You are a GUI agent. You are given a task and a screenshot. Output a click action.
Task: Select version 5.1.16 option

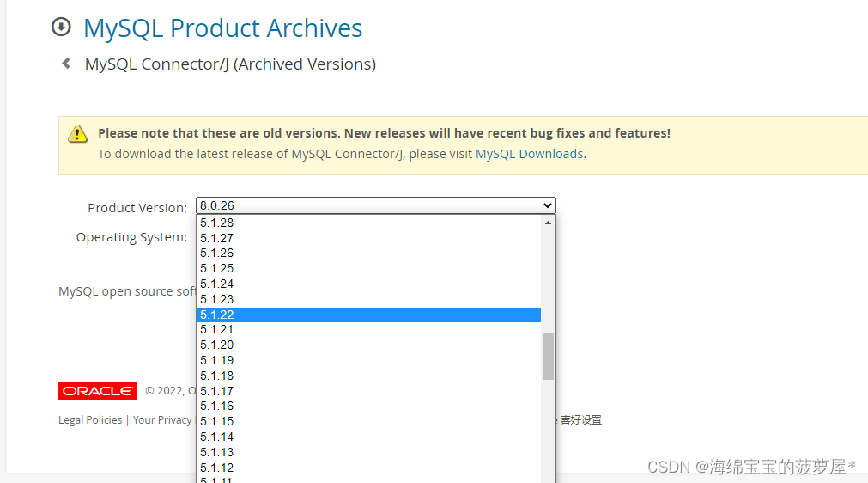click(x=368, y=406)
